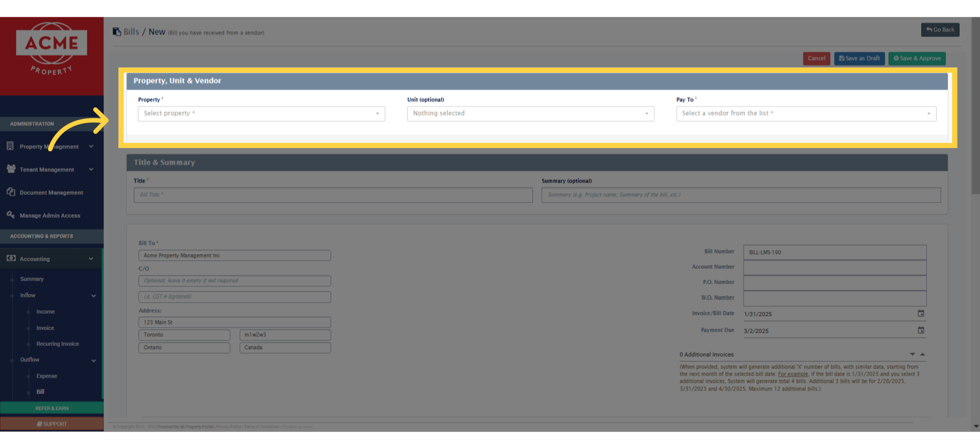Click Save & Approve
Screen dimensions: 980x448
pos(917,58)
